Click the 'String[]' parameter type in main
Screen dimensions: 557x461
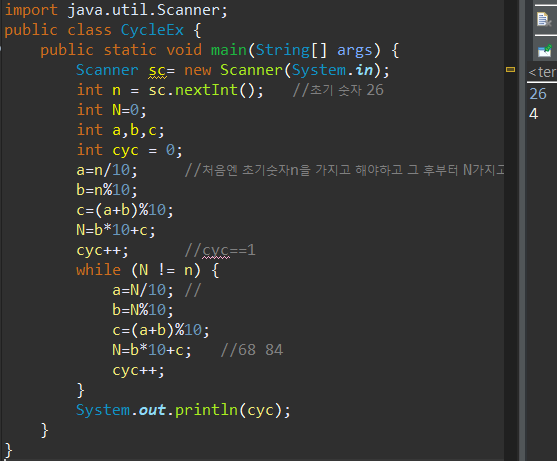[x=291, y=50]
